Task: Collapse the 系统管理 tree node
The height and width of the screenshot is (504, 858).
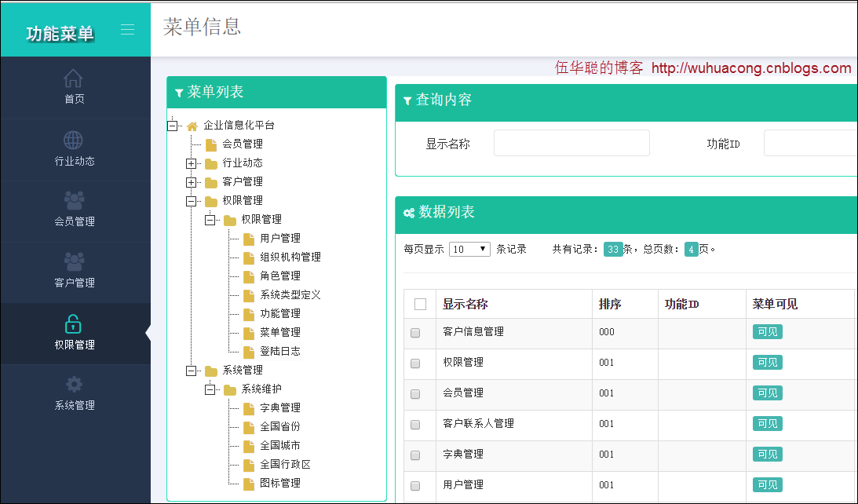Action: pyautogui.click(x=191, y=371)
